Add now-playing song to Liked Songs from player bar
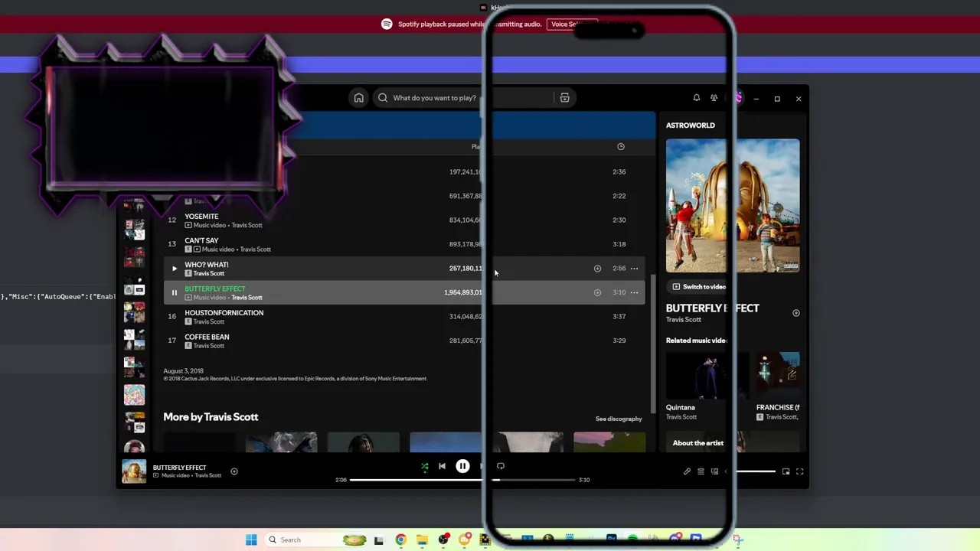 [234, 471]
